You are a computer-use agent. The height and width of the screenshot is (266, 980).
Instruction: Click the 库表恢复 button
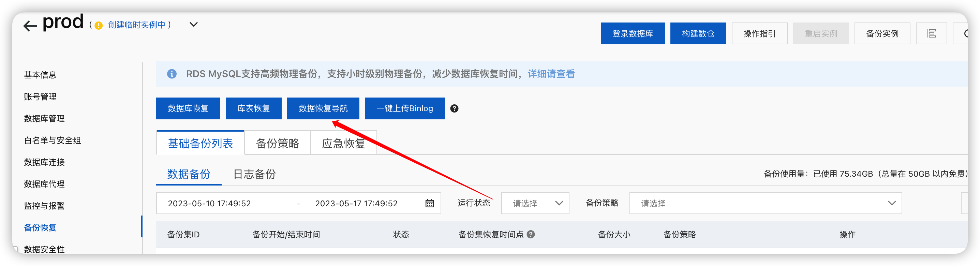click(x=253, y=108)
